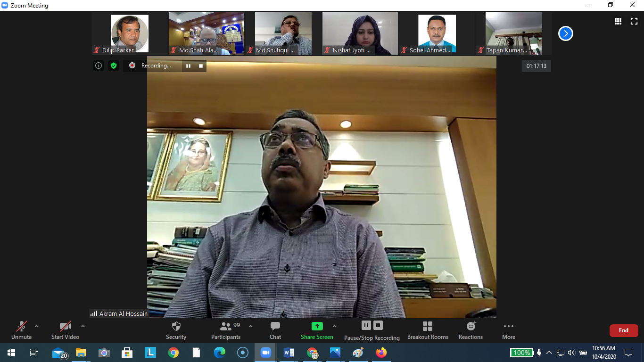This screenshot has width=644, height=362.
Task: Open the notification center
Action: pyautogui.click(x=628, y=353)
